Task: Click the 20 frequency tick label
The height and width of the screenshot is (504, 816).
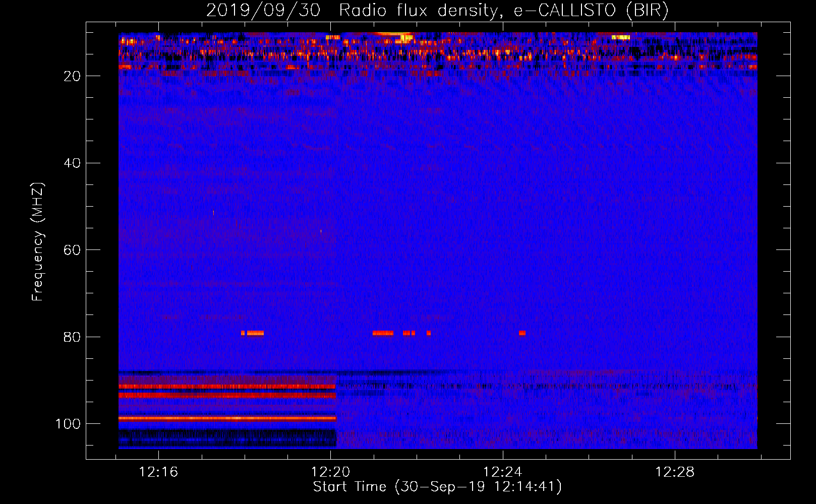Action: 72,76
